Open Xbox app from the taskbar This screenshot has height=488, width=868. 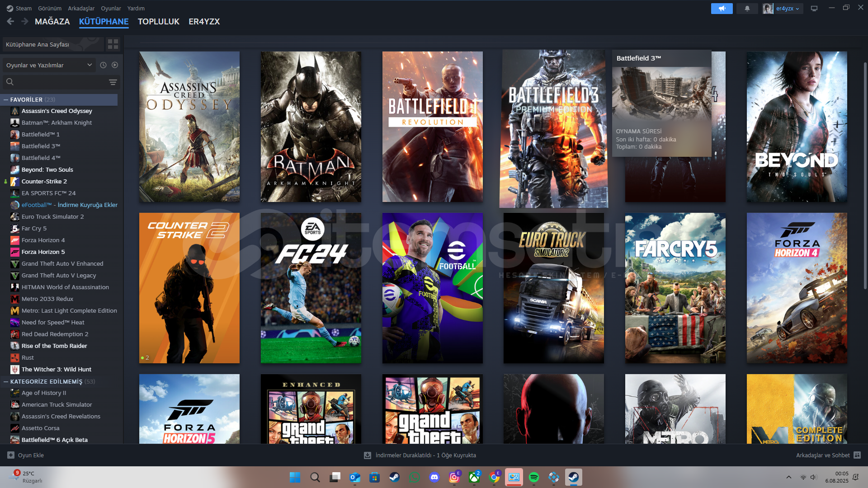474,477
